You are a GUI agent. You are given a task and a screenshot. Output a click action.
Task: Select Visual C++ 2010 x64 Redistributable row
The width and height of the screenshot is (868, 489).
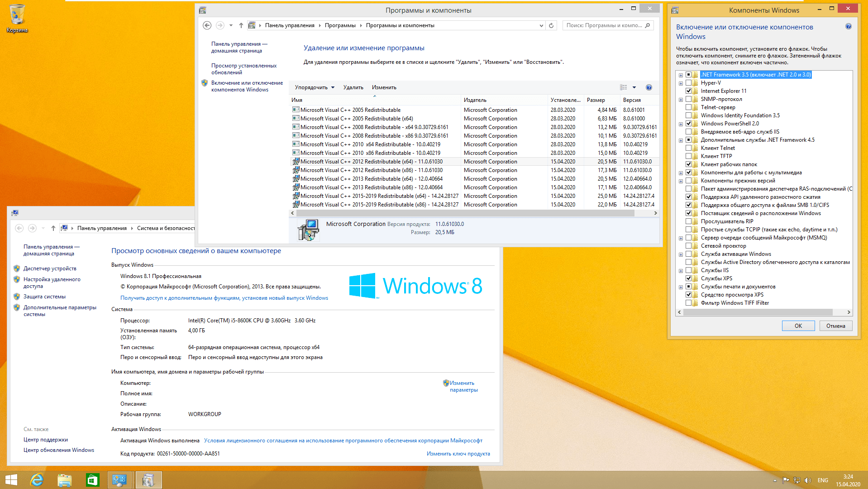(x=474, y=144)
